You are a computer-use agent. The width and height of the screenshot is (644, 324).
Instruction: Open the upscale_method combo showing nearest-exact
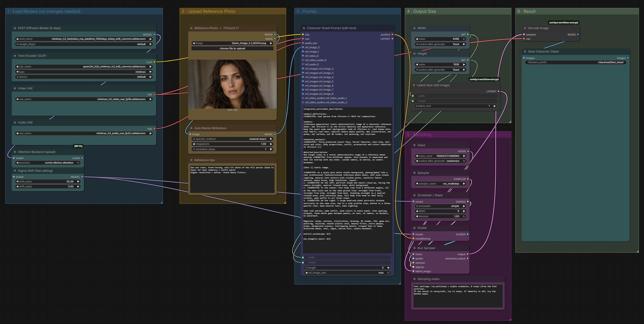(232, 139)
